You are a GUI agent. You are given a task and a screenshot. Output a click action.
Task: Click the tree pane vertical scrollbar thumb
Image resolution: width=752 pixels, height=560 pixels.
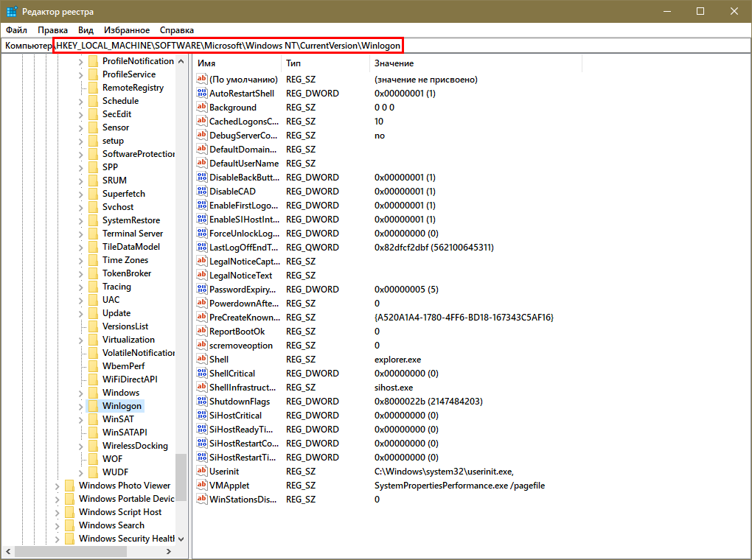pos(181,472)
